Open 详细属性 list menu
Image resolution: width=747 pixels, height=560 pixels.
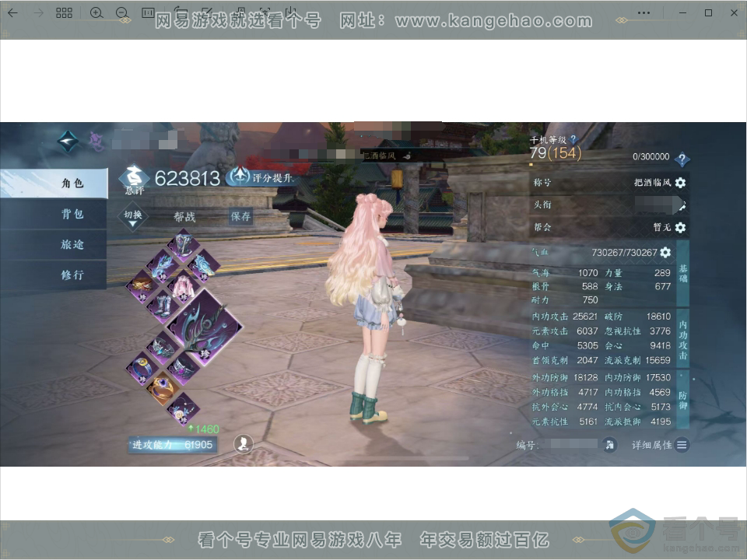(x=661, y=445)
